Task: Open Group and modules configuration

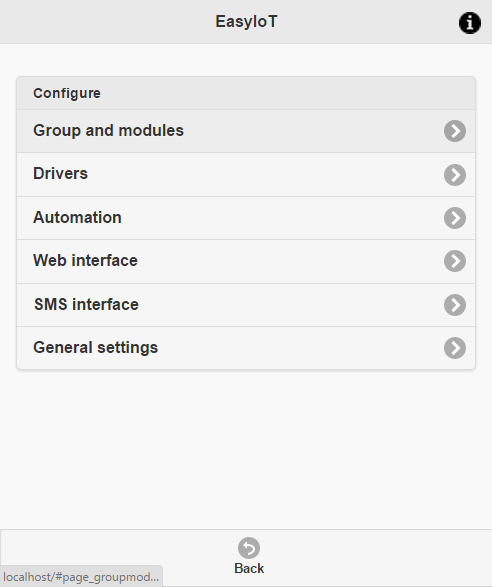Action: (246, 131)
